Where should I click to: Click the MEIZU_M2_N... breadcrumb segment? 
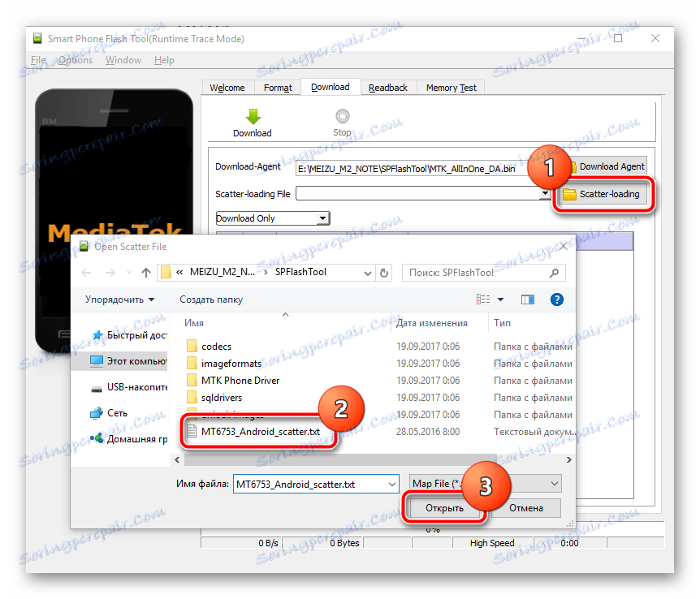223,272
